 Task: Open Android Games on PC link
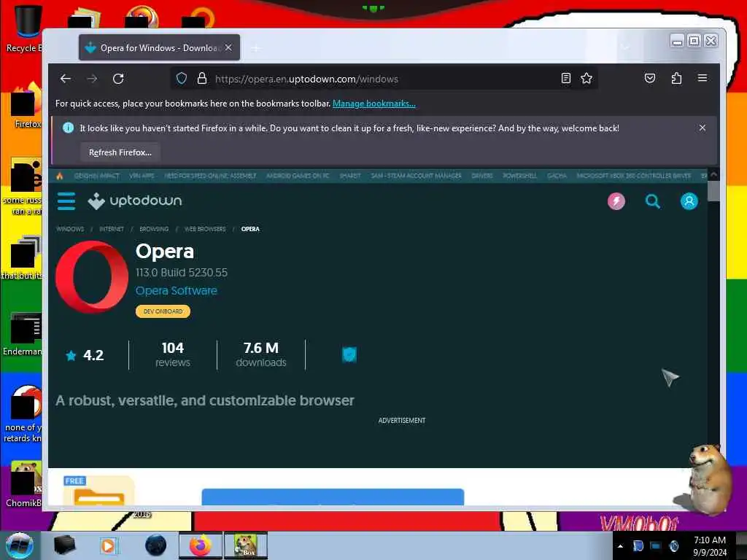tap(298, 176)
